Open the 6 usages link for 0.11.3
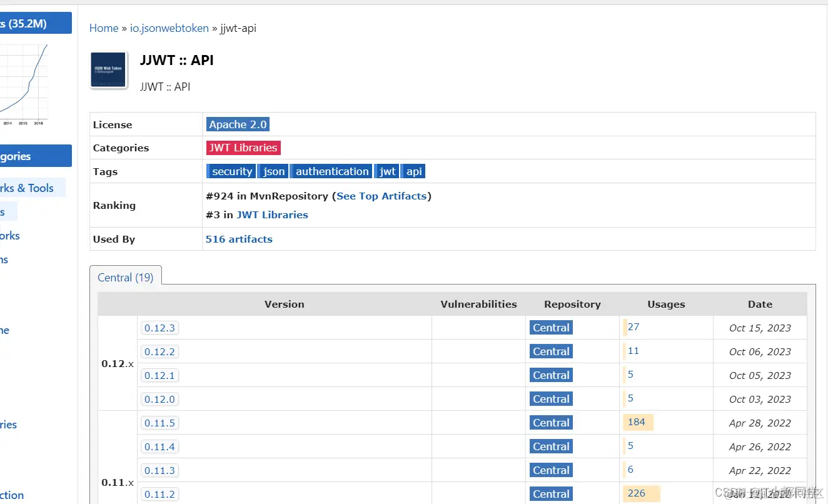 [x=630, y=470]
